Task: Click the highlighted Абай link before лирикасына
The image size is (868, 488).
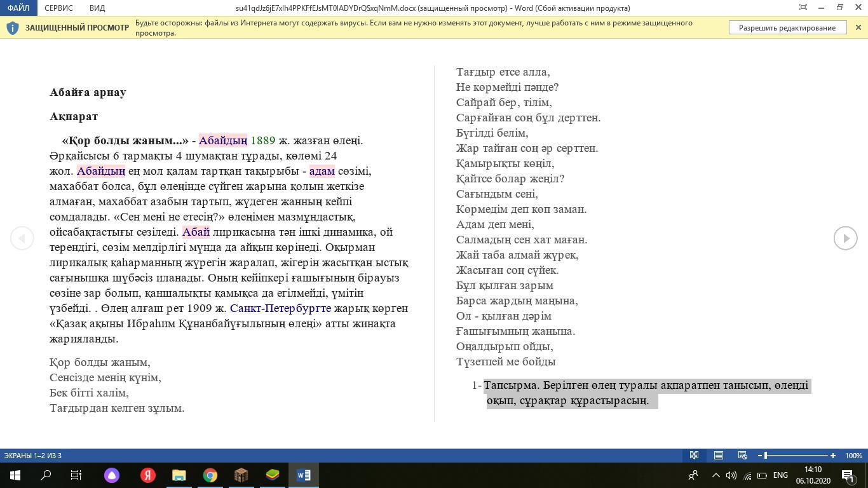Action: (196, 232)
